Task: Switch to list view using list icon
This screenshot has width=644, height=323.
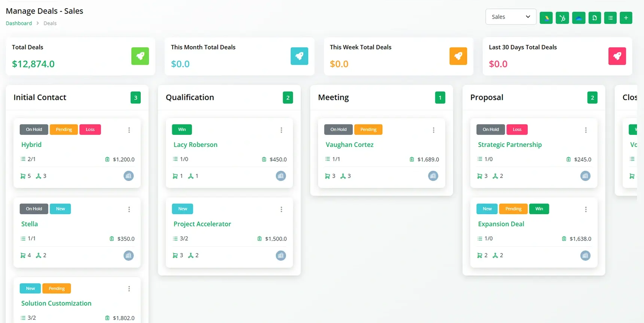Action: [x=610, y=18]
